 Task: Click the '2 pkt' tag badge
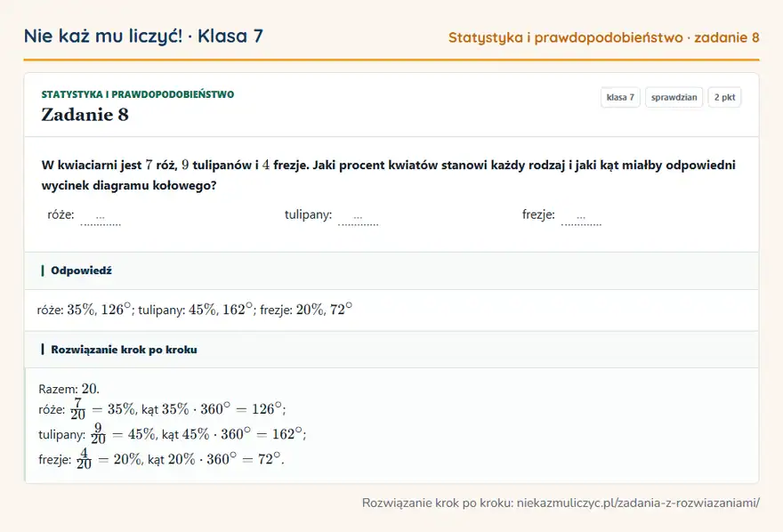(724, 97)
